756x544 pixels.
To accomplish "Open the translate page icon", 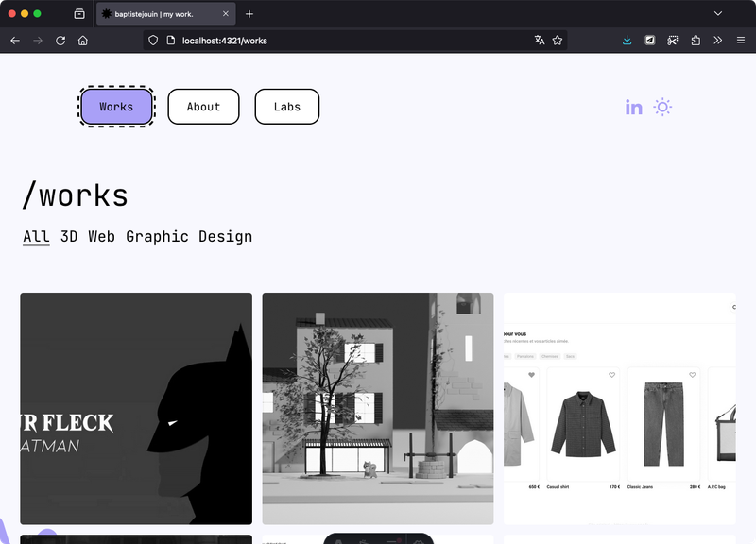I will (540, 41).
